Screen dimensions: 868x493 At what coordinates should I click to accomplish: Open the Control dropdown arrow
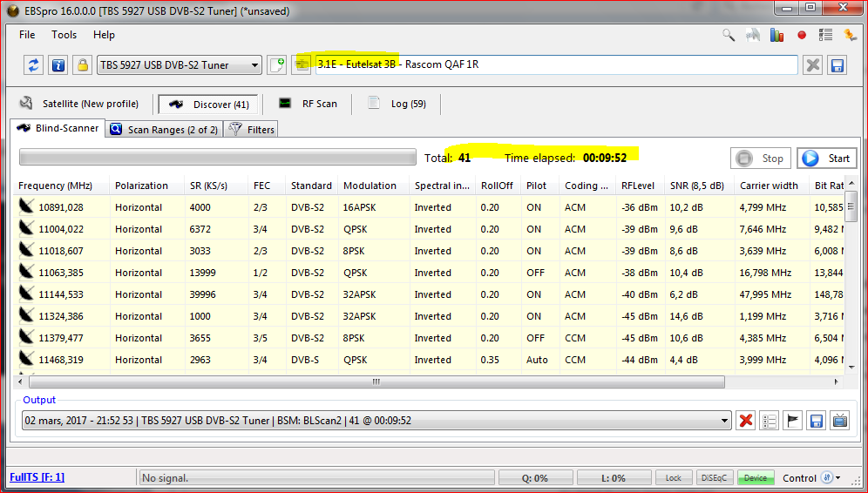point(838,478)
